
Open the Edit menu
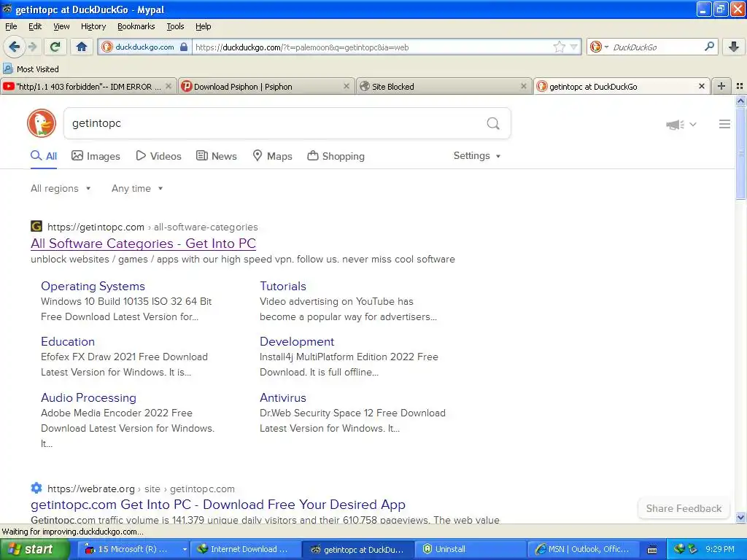pyautogui.click(x=35, y=26)
